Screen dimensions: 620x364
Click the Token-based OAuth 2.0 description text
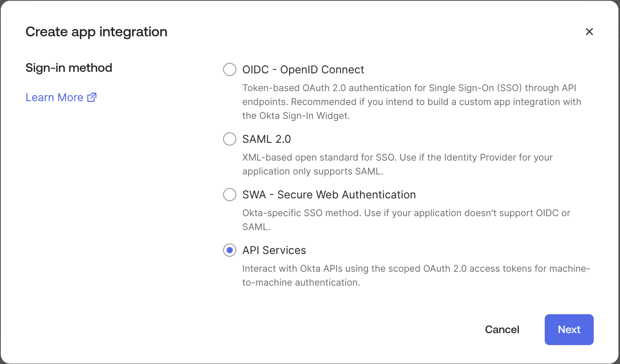click(x=412, y=102)
